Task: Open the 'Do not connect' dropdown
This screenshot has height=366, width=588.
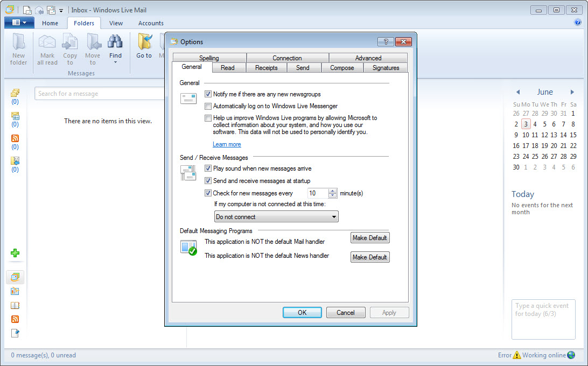Action: coord(276,217)
